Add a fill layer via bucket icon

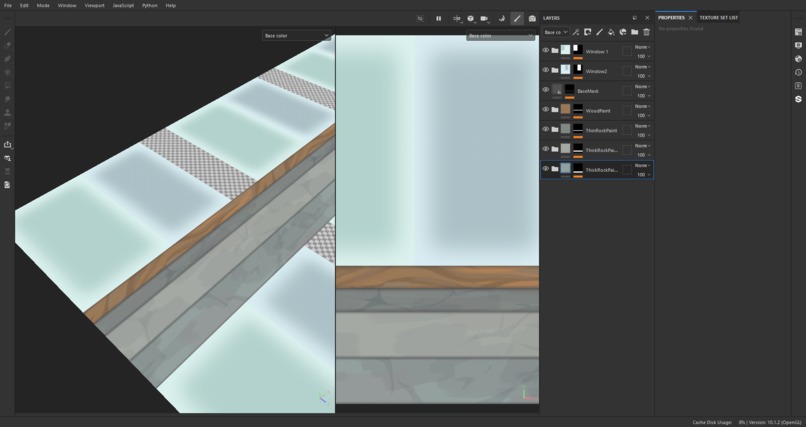coord(611,32)
